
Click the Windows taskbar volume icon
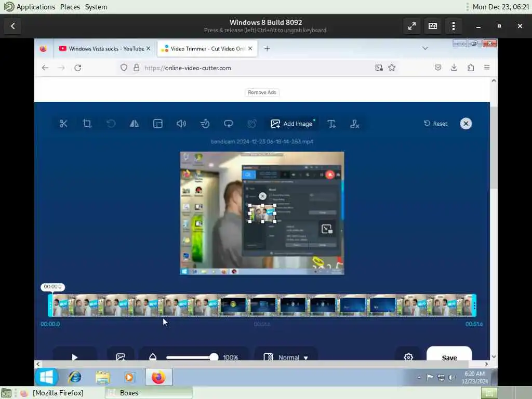[451, 377]
